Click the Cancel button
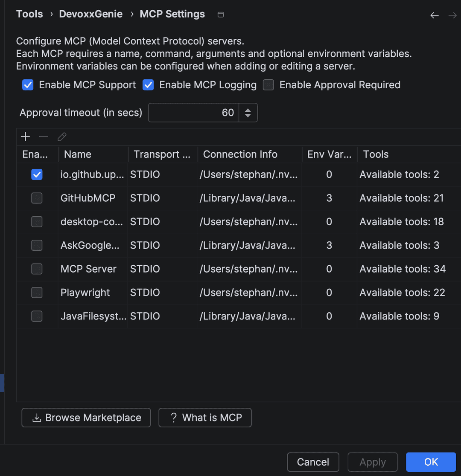This screenshot has width=461, height=476. (x=313, y=462)
